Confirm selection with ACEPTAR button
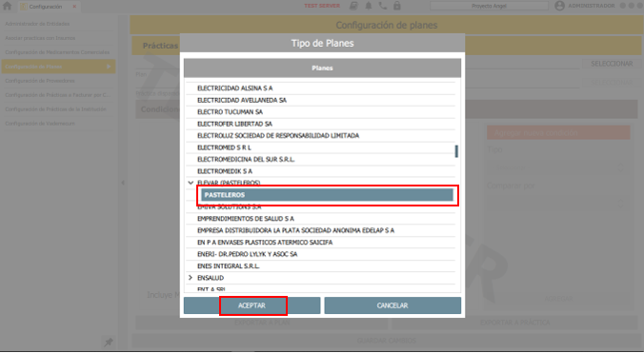The width and height of the screenshot is (644, 353). click(252, 305)
